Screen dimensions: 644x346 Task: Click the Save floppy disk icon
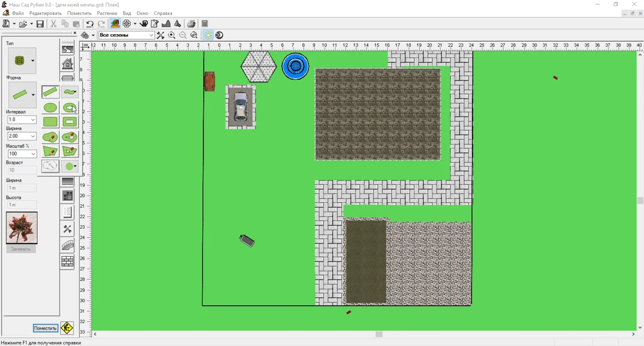click(x=40, y=24)
